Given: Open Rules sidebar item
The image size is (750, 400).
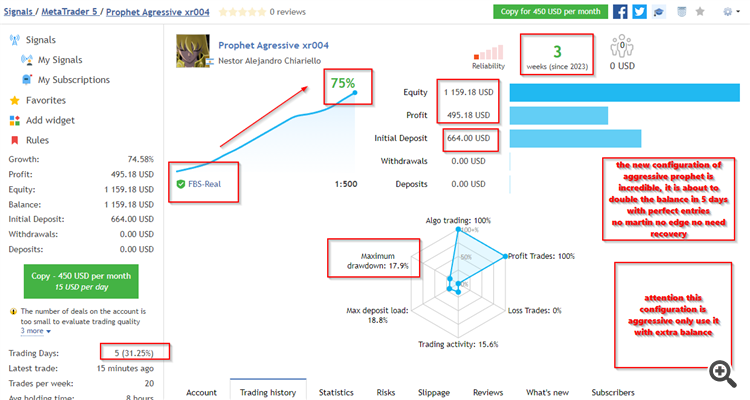Looking at the screenshot, I should pyautogui.click(x=37, y=140).
